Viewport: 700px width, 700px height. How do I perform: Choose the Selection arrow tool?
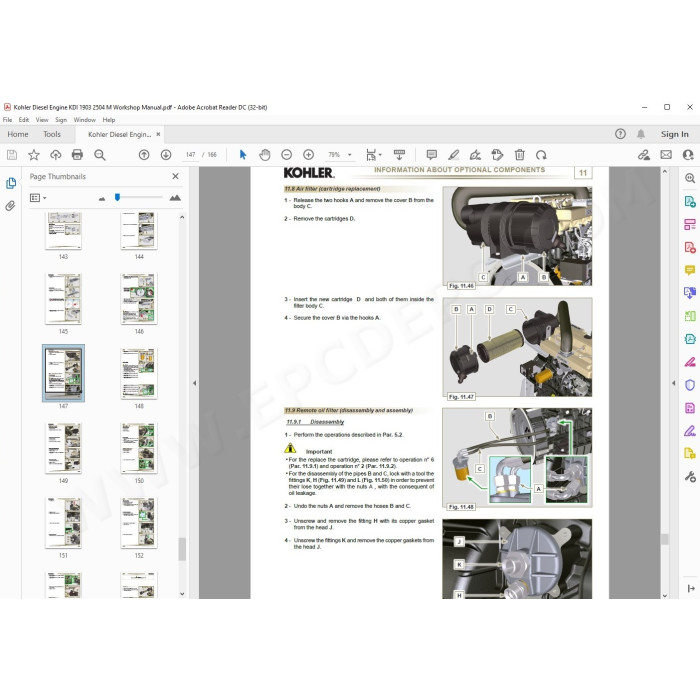tap(243, 155)
